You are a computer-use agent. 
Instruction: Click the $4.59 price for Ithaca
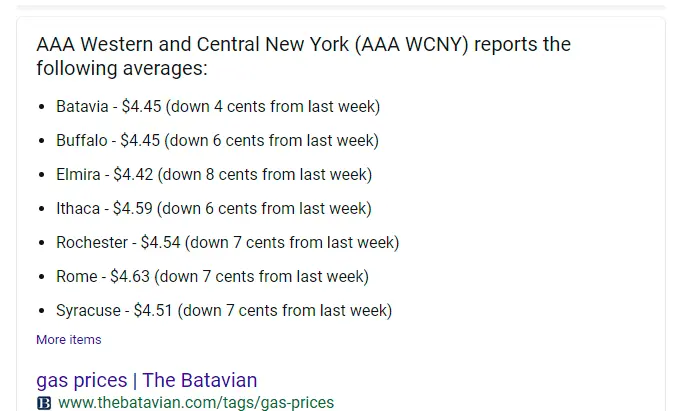click(133, 208)
